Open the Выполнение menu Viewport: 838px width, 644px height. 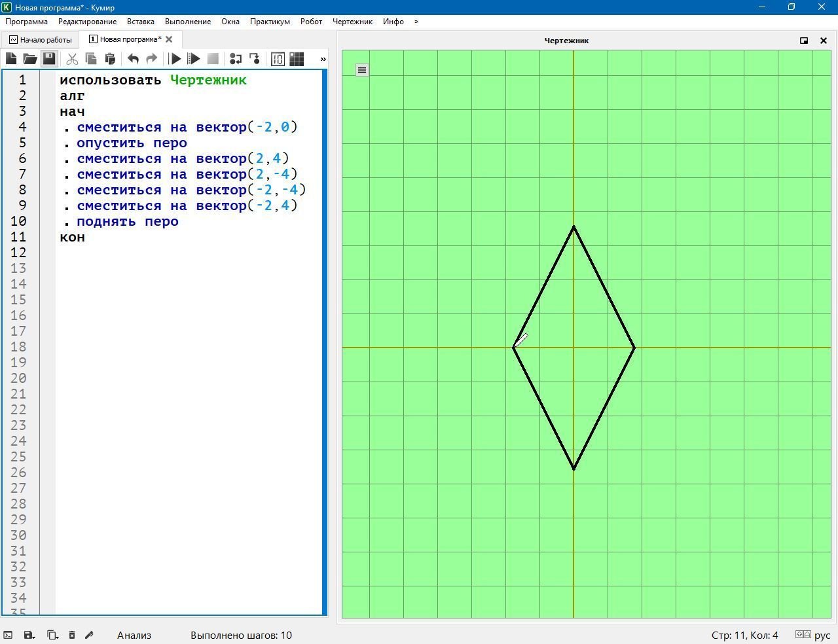click(188, 22)
